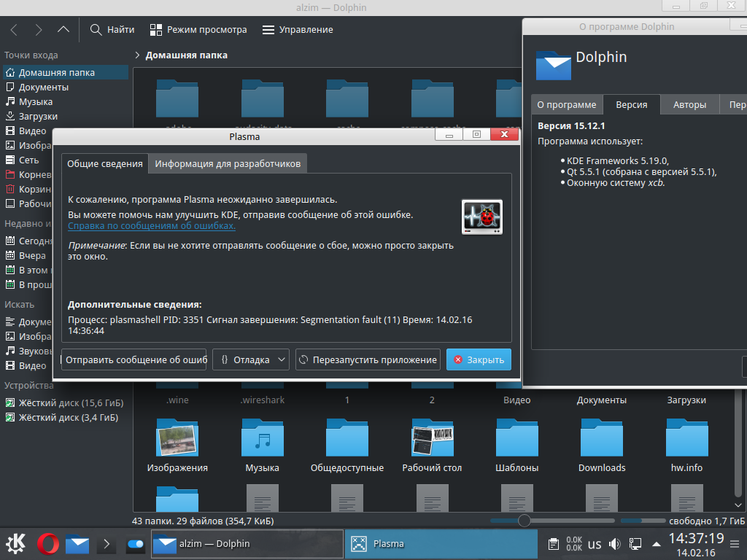This screenshot has width=747, height=560.
Task: Click Перезапустить приложение button
Action: 368,360
